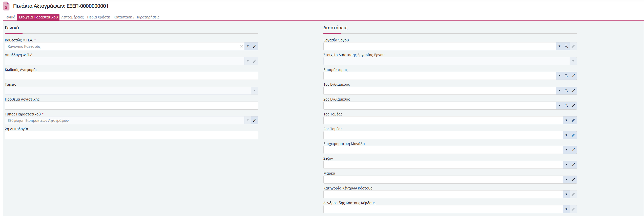
Task: Edit Σεζόν with pencil icon
Action: (573, 165)
